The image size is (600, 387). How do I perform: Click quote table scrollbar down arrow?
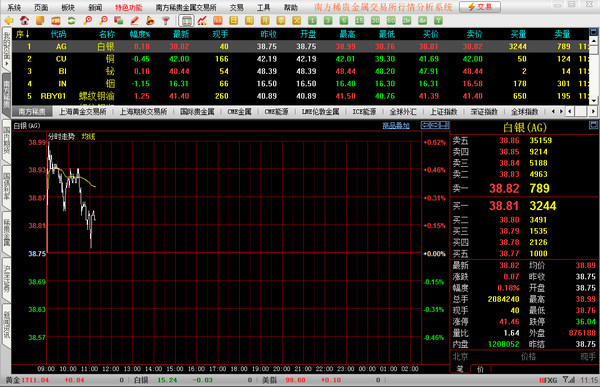[593, 100]
